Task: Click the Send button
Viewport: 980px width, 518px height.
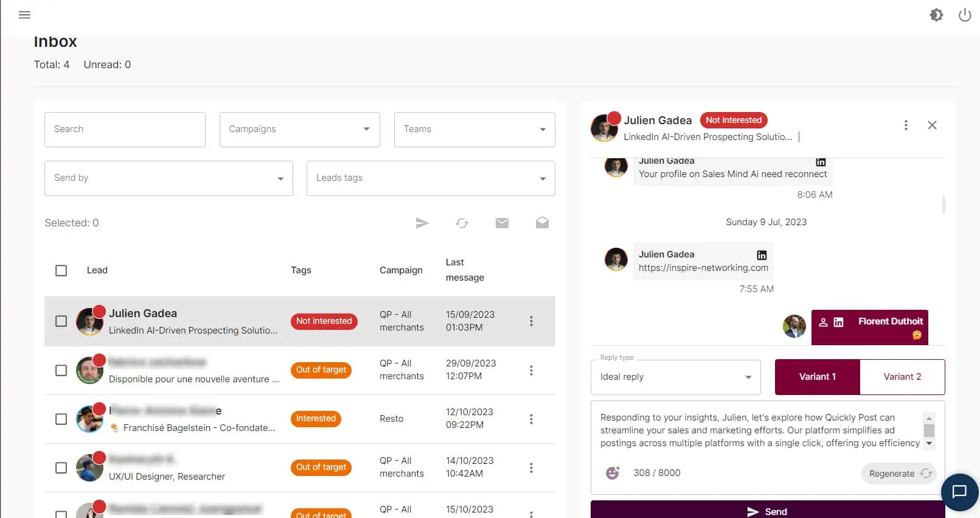Action: click(768, 511)
